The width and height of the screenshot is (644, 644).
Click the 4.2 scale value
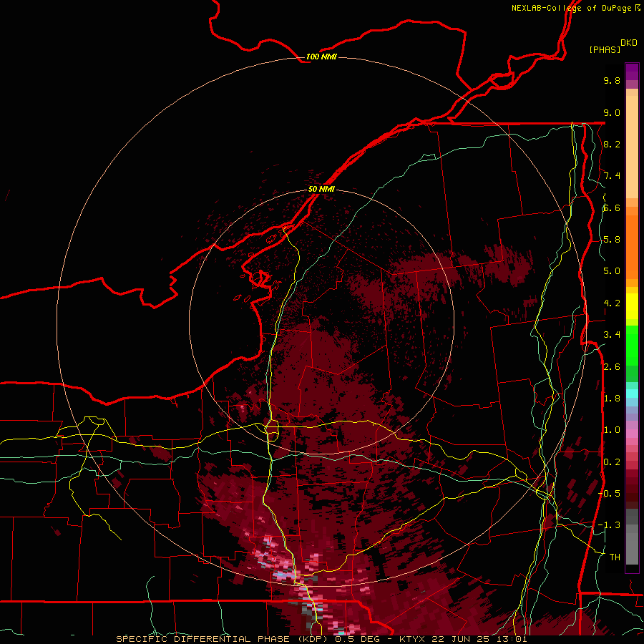point(612,303)
